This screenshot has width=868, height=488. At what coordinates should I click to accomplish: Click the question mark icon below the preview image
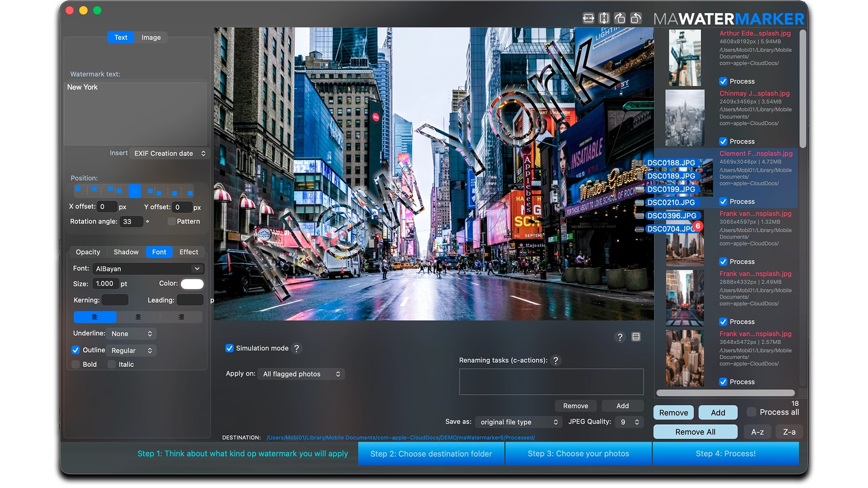click(x=620, y=337)
